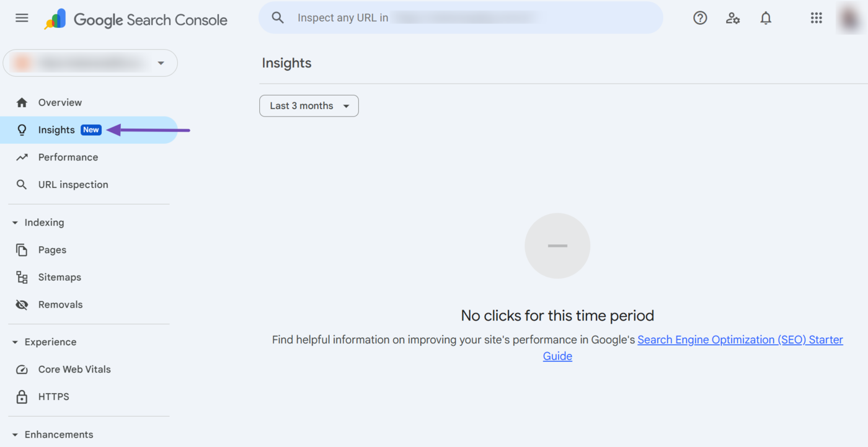
Task: Open the hamburger main menu
Action: click(x=22, y=18)
